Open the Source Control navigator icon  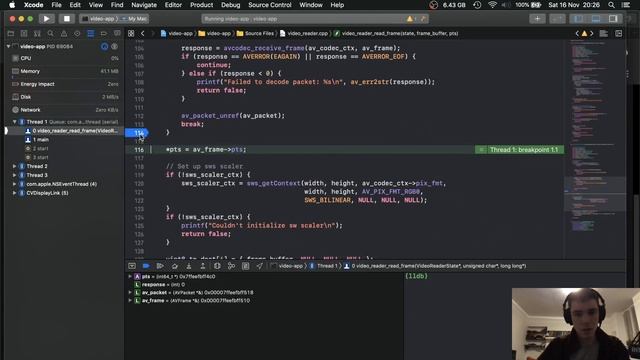(24, 33)
